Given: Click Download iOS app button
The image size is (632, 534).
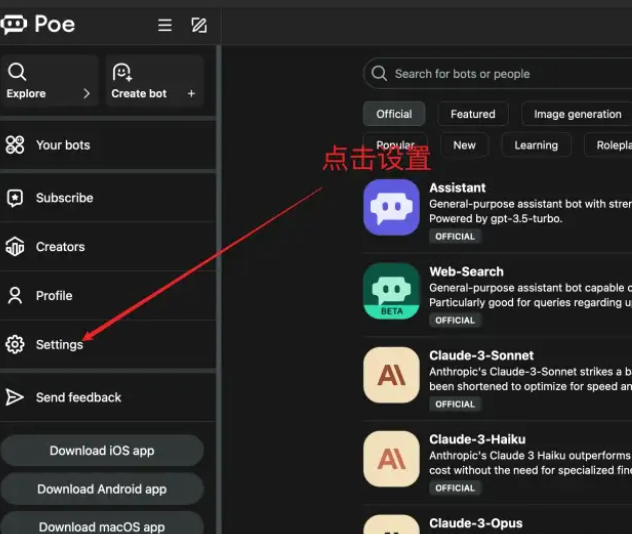Looking at the screenshot, I should pyautogui.click(x=102, y=451).
